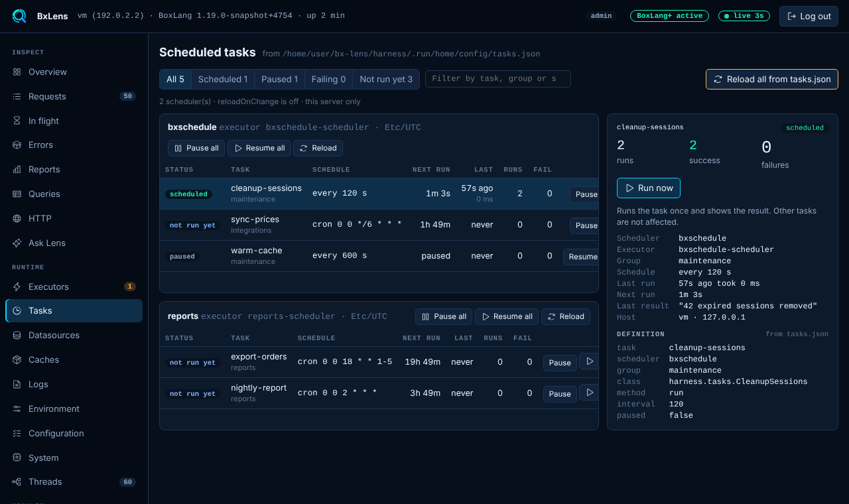
Task: Open Requests list icon in sidebar
Action: [x=17, y=96]
